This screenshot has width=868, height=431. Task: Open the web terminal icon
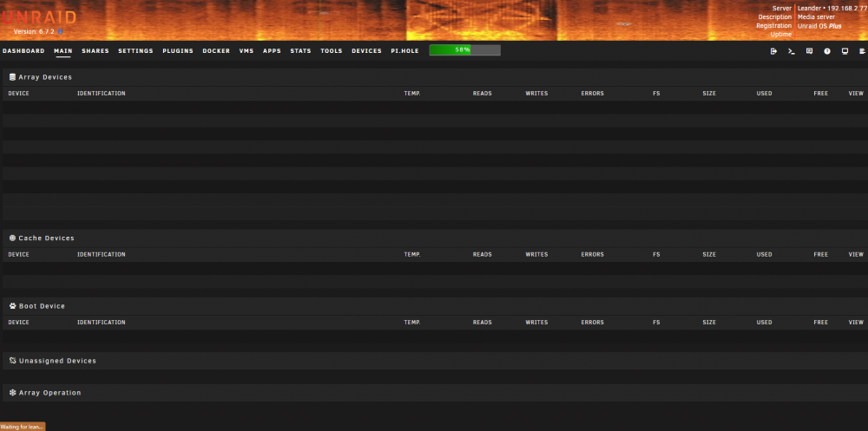792,51
